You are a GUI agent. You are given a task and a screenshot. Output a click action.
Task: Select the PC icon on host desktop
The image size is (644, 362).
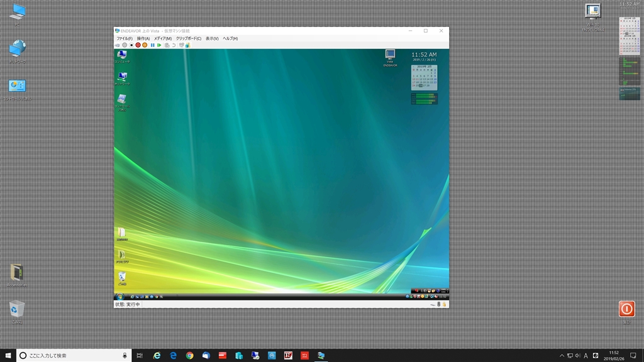[17, 15]
